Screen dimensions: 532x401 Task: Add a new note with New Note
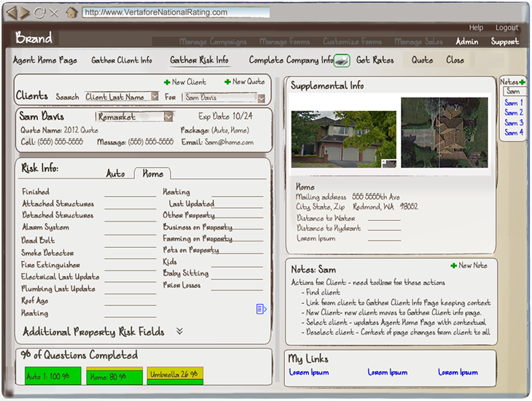click(471, 266)
